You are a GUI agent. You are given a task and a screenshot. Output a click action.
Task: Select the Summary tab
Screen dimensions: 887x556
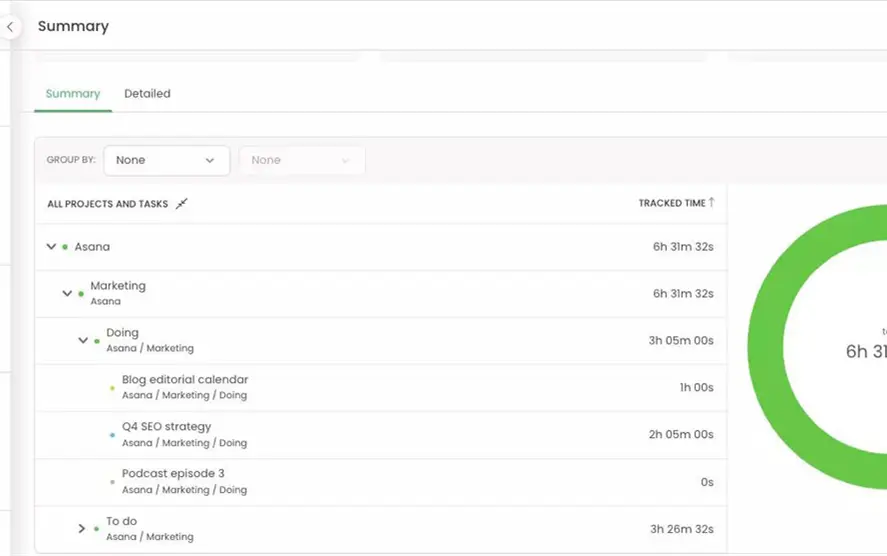pos(73,94)
